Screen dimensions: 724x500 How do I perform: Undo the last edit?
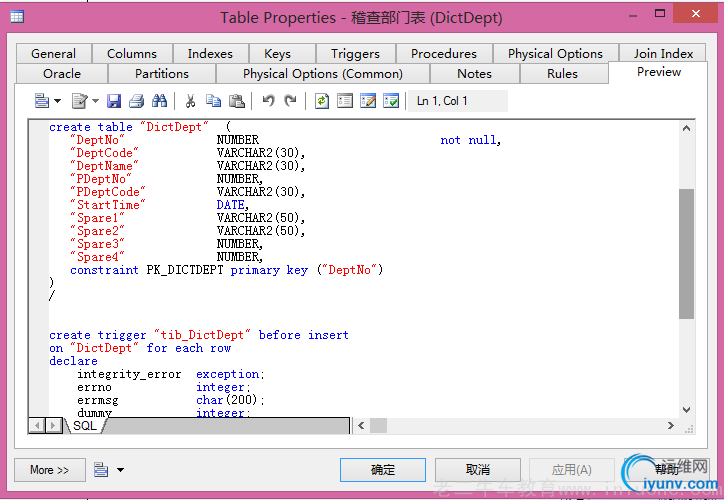pos(268,101)
